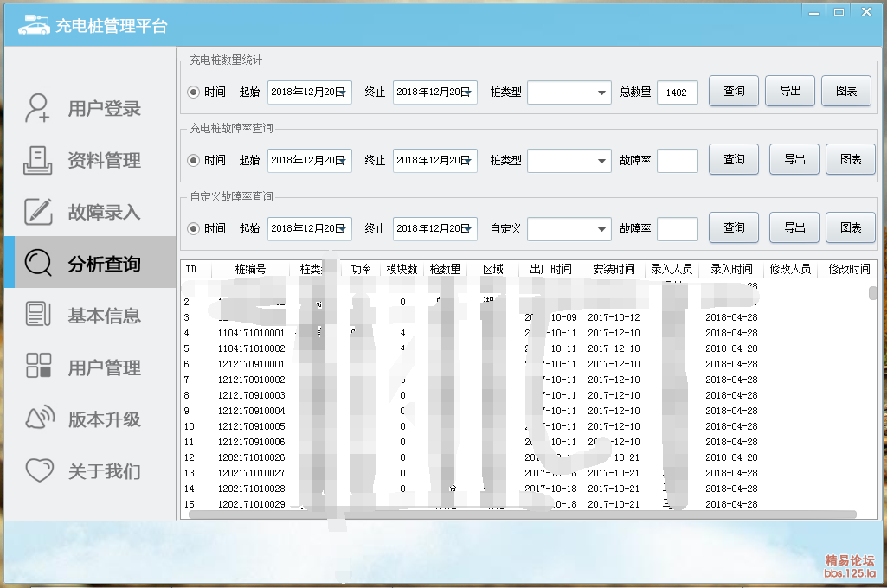The image size is (887, 588).
Task: Select pile number 1212170910003
Action: [x=251, y=395]
